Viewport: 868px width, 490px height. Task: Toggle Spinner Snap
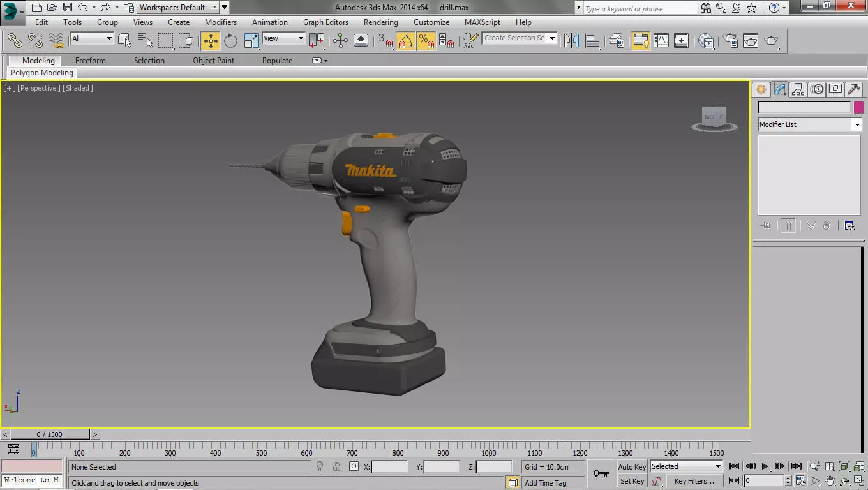[447, 41]
